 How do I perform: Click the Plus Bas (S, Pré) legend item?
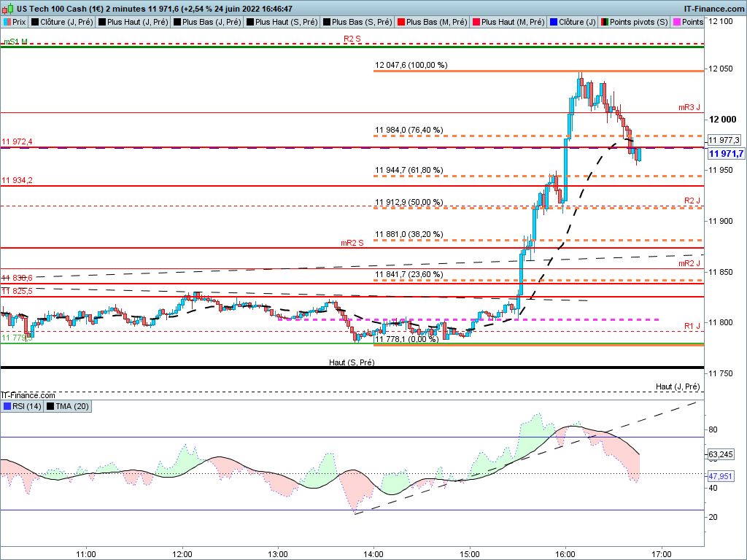[357, 22]
